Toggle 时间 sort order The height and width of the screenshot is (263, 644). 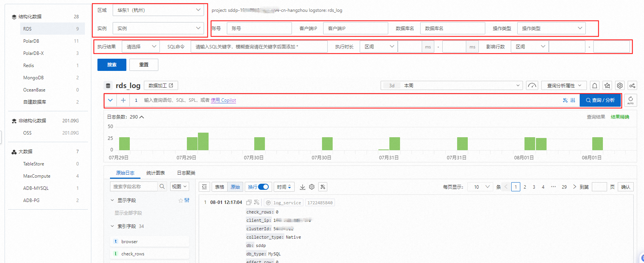pos(284,187)
